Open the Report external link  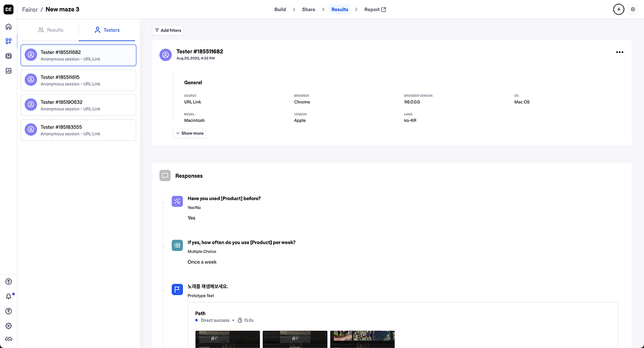(375, 10)
